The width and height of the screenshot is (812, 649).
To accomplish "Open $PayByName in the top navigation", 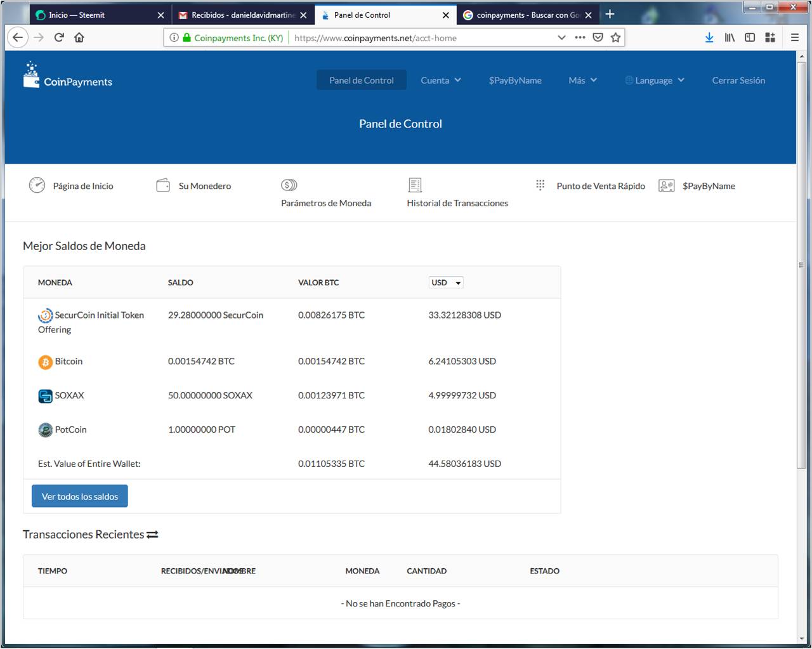I will click(515, 81).
